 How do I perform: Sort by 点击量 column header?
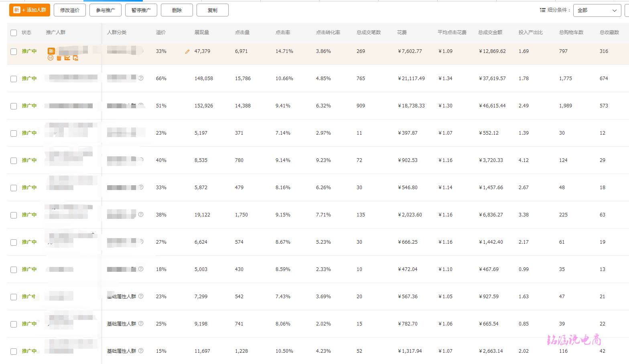(x=242, y=32)
